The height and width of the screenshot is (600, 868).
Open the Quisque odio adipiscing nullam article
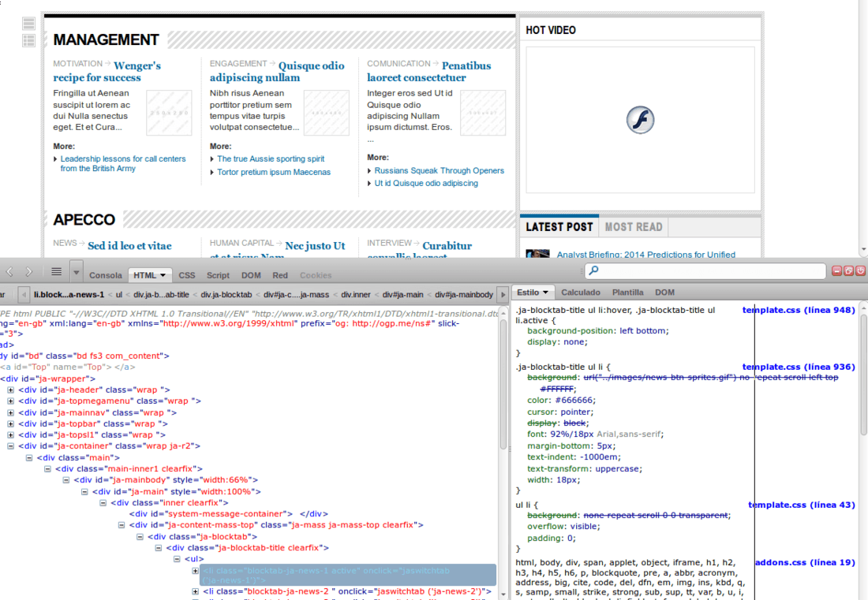(277, 71)
